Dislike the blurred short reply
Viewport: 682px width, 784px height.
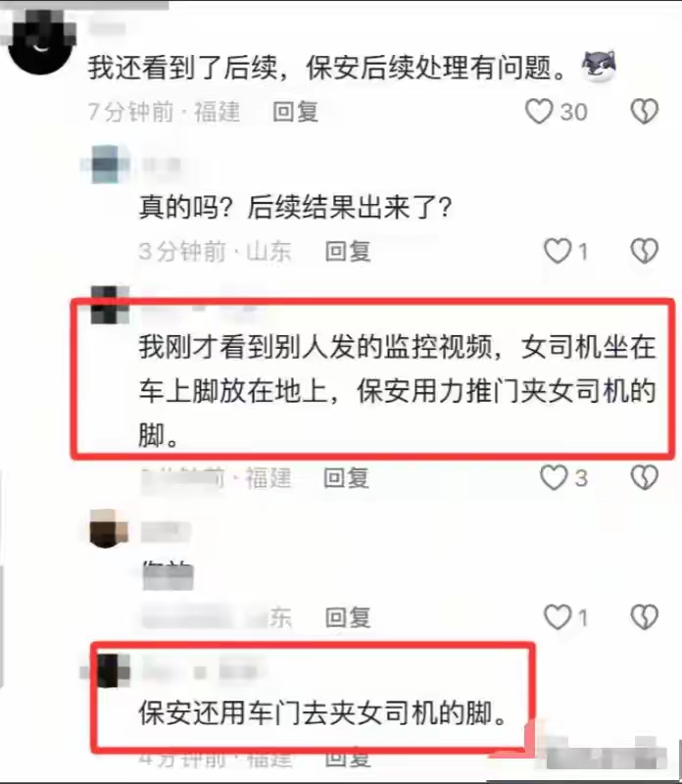645,617
